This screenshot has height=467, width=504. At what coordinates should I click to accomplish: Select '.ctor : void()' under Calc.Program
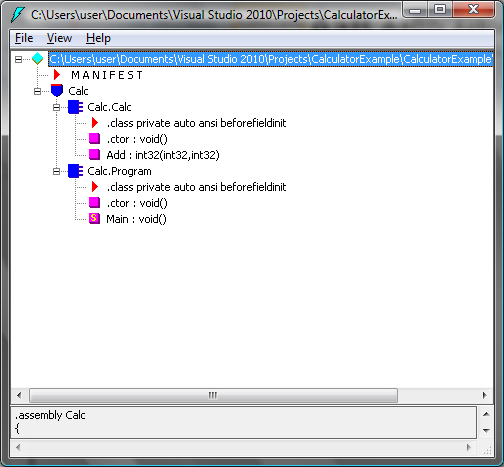pyautogui.click(x=137, y=203)
